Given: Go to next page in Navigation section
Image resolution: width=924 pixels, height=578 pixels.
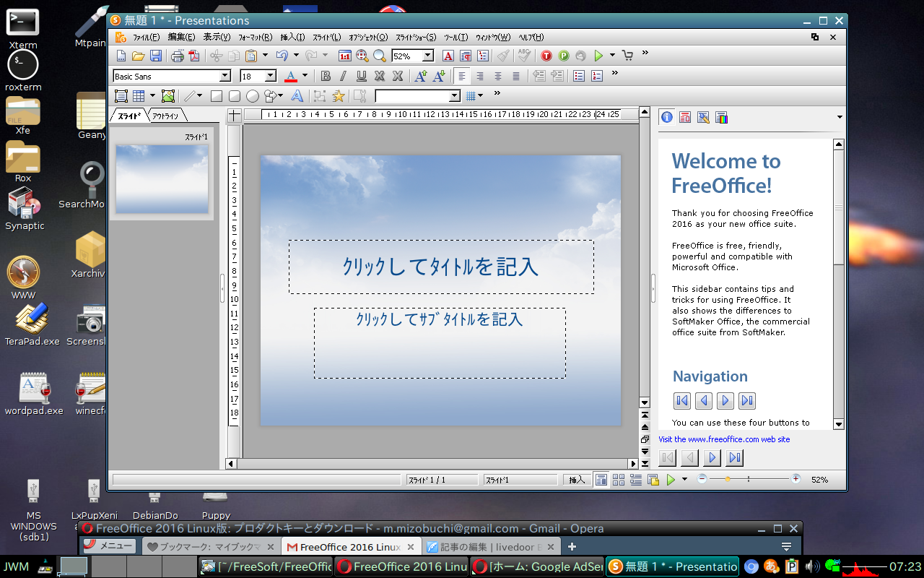Looking at the screenshot, I should [725, 400].
